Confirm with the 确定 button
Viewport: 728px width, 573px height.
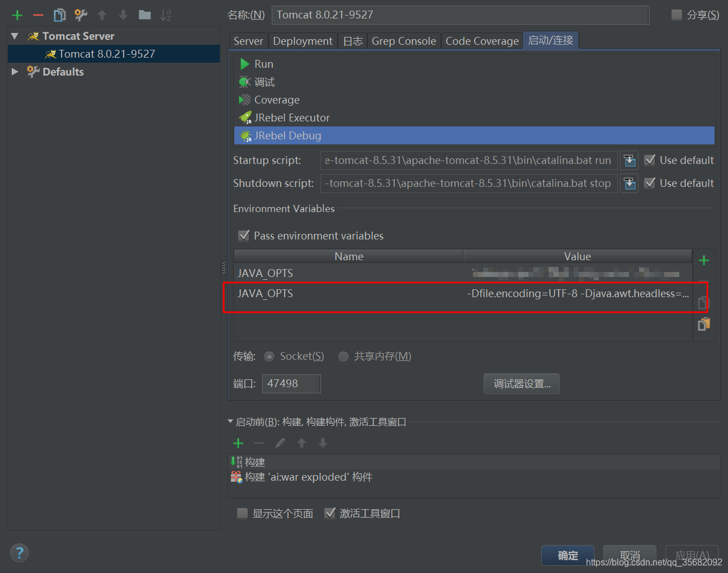(x=568, y=555)
